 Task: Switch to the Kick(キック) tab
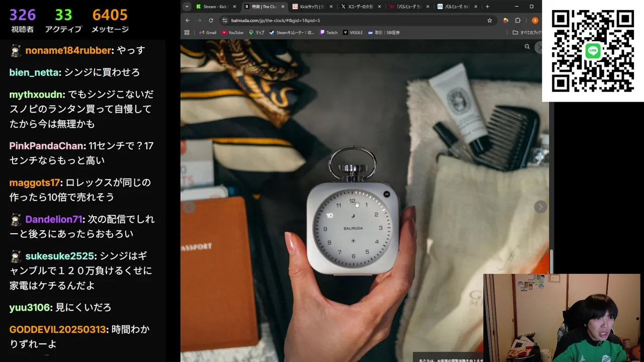(x=312, y=7)
